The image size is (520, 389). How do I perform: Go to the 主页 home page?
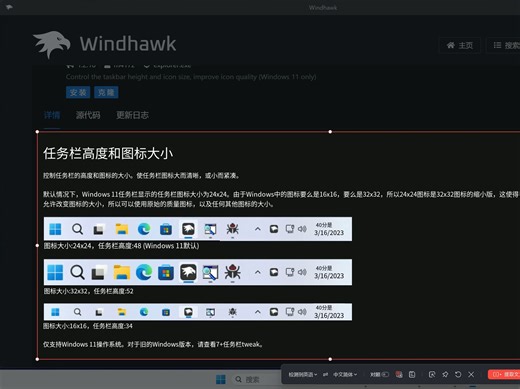pos(460,45)
